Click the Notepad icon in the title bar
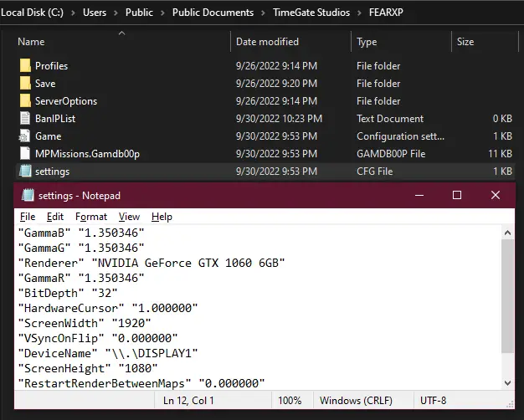 point(28,196)
